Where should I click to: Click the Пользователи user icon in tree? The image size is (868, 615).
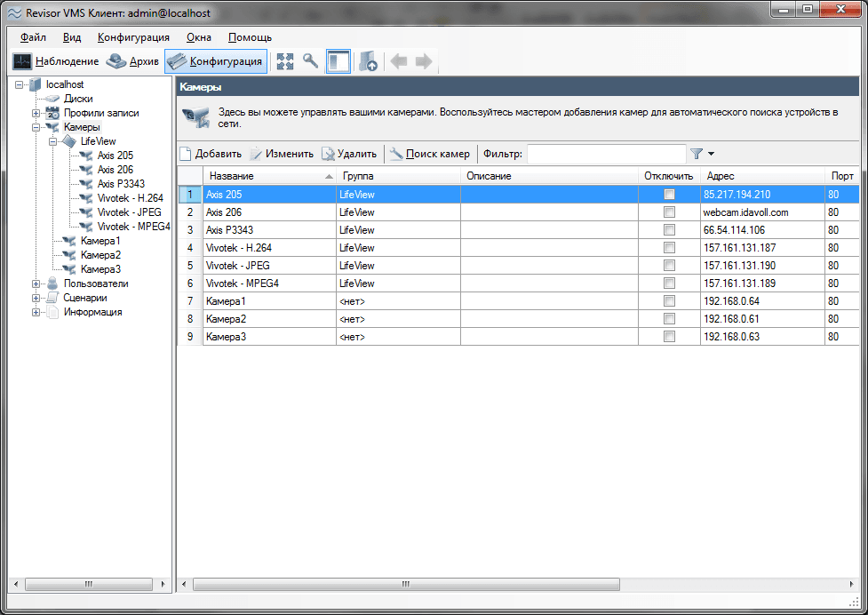pyautogui.click(x=52, y=284)
